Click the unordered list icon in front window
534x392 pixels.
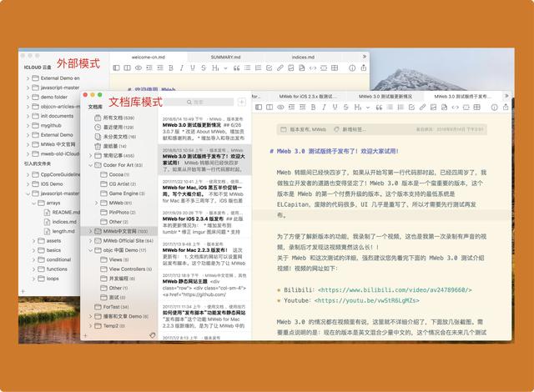point(390,108)
